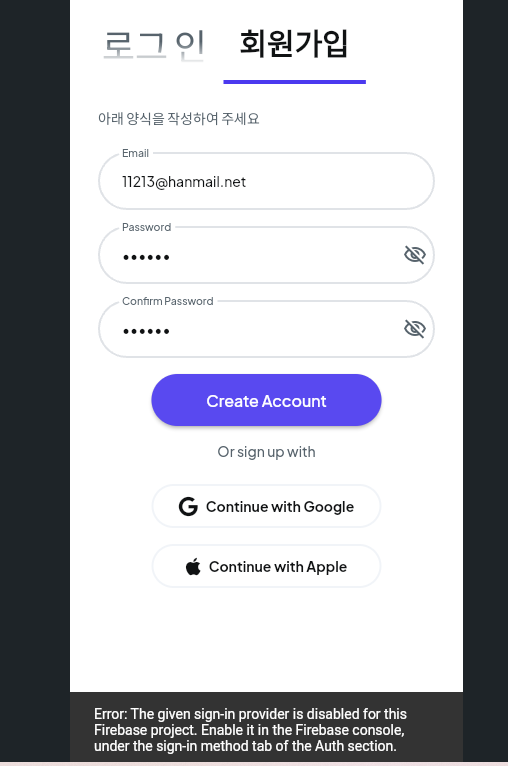This screenshot has width=508, height=766.
Task: Focus the Confirm Password input's masked dots
Action: (x=146, y=331)
